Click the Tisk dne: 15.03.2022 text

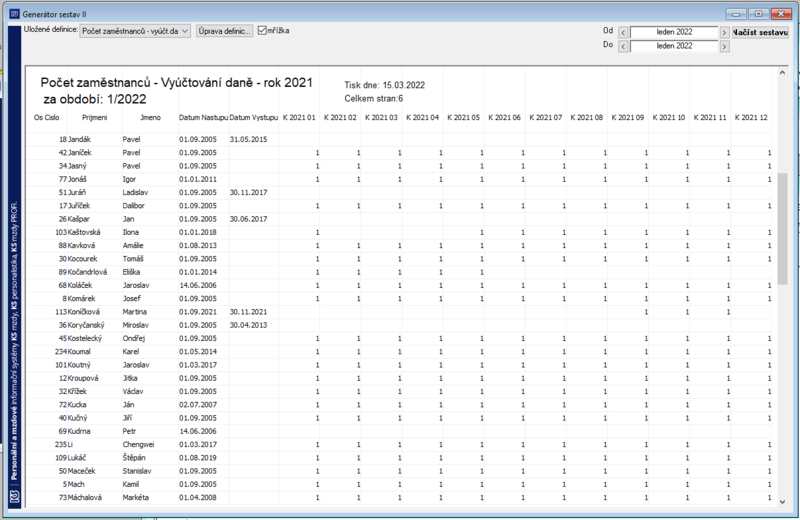coord(384,85)
